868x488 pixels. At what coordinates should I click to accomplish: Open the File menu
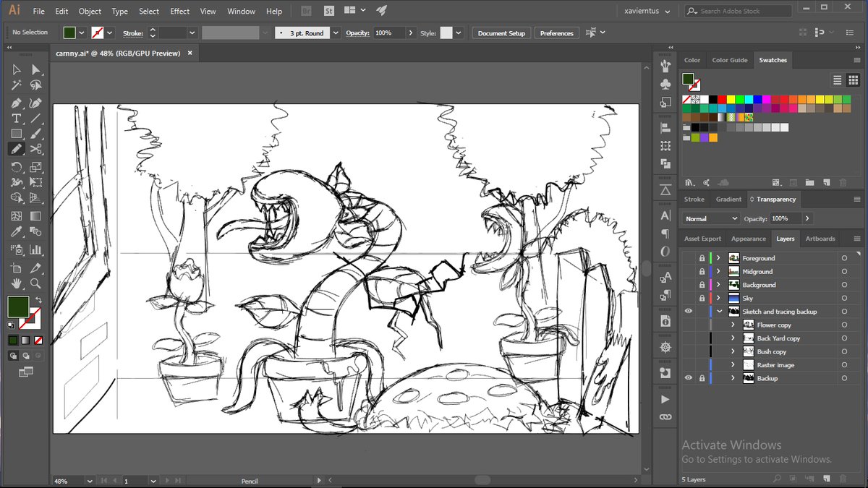38,11
